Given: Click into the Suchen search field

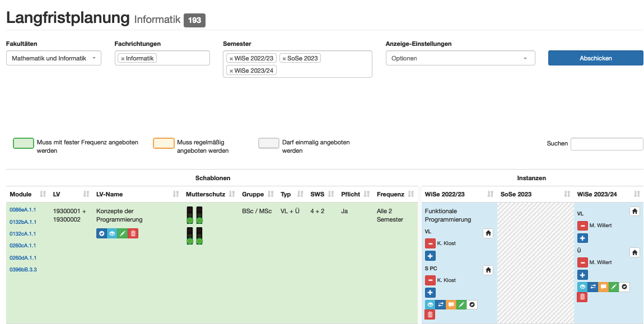Looking at the screenshot, I should point(606,144).
